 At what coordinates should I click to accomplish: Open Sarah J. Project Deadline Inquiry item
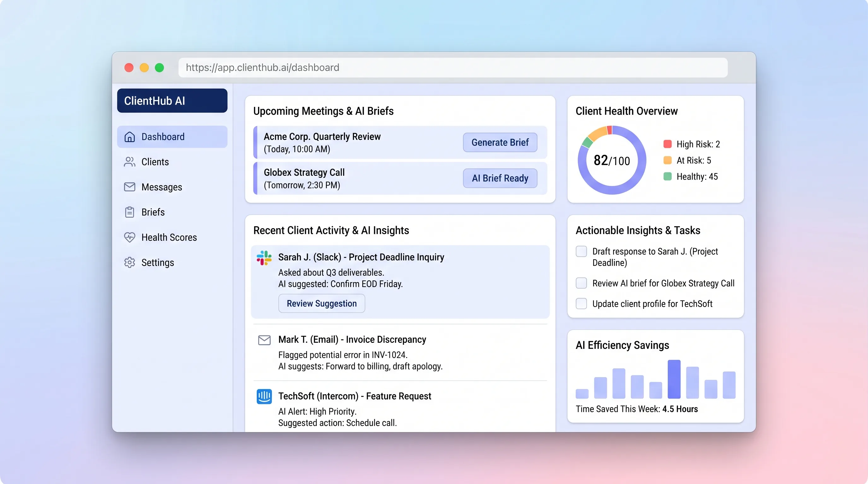[x=400, y=282]
